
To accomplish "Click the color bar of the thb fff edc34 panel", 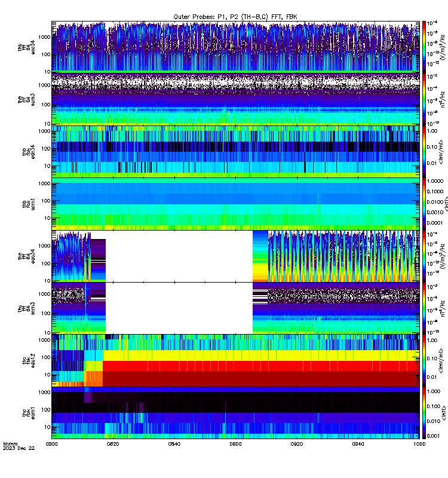I will 424,47.
